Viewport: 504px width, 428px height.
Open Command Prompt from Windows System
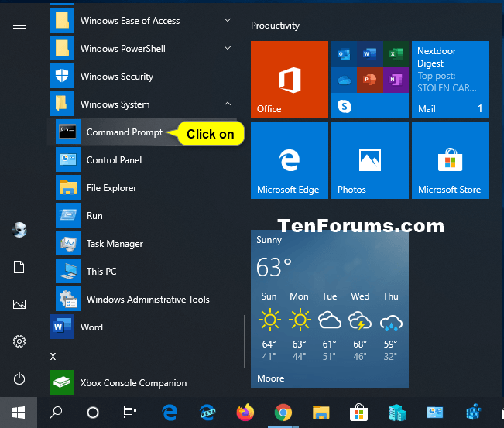pos(142,132)
